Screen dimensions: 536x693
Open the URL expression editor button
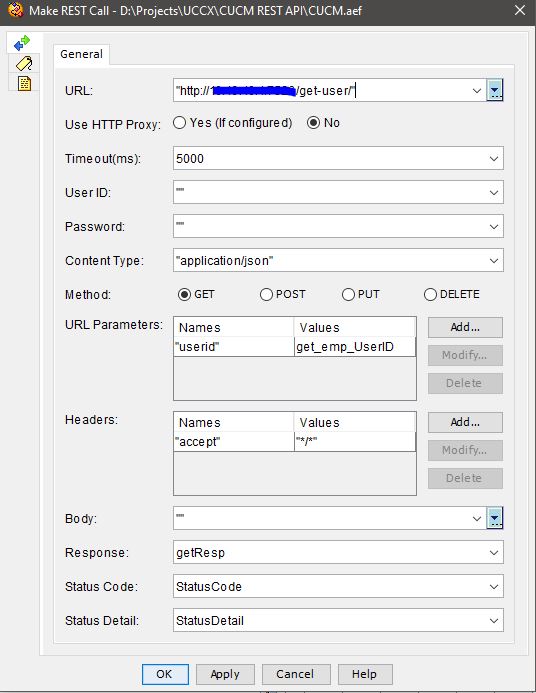pos(494,91)
